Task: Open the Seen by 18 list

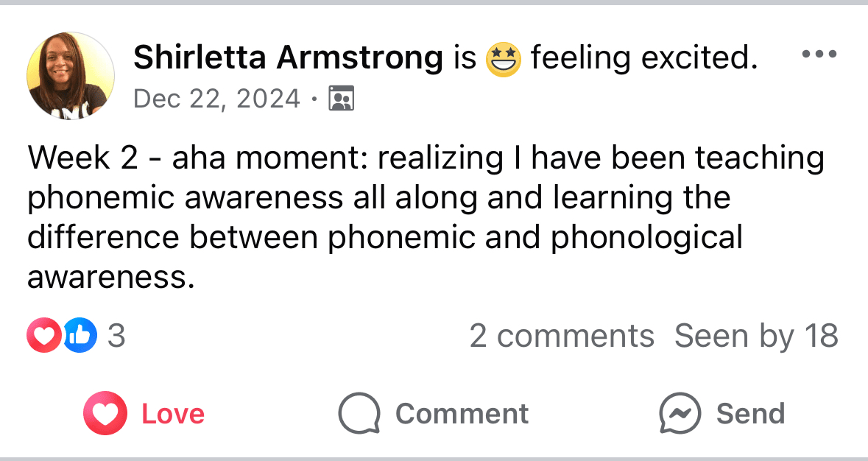Action: (756, 336)
